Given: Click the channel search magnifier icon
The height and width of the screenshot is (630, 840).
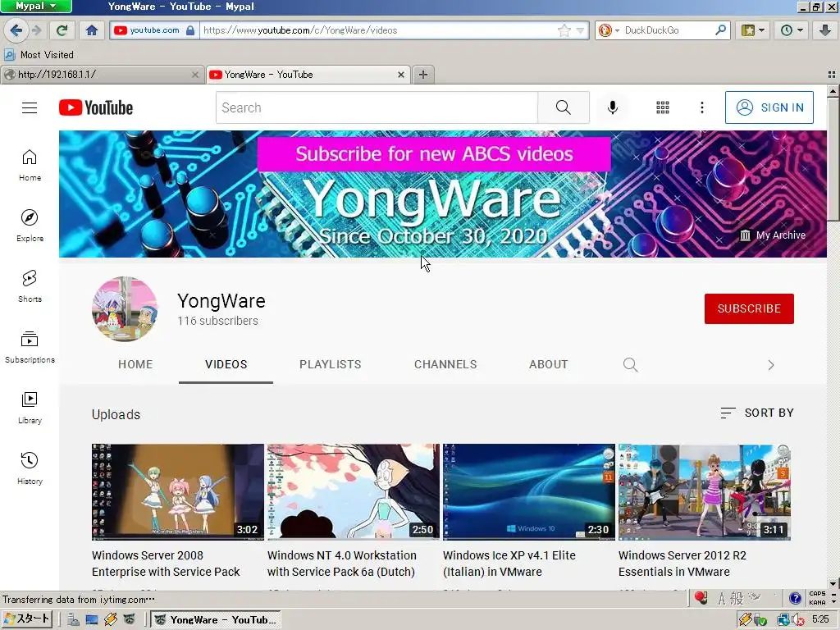Looking at the screenshot, I should (x=631, y=365).
